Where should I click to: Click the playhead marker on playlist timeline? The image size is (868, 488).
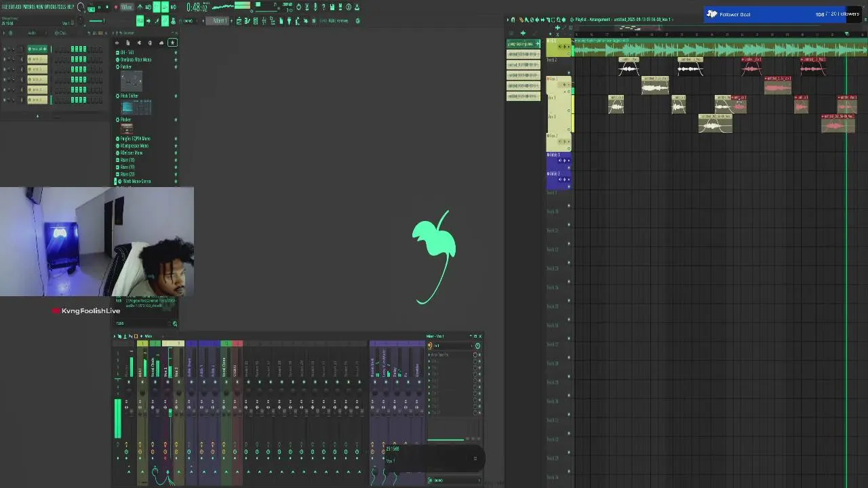click(846, 34)
